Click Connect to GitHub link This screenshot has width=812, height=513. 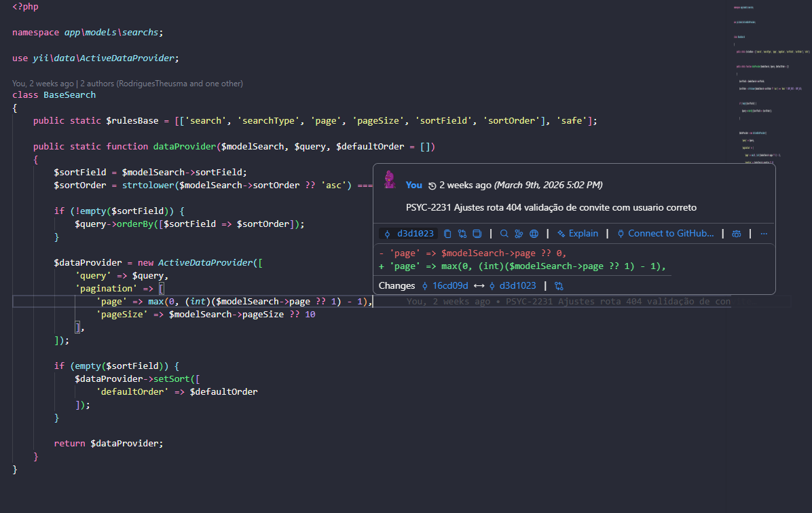665,234
